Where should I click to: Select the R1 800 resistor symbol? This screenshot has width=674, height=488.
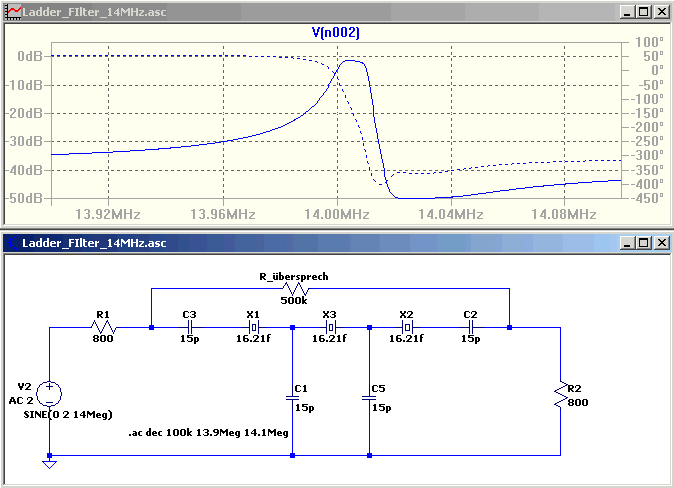tap(104, 328)
